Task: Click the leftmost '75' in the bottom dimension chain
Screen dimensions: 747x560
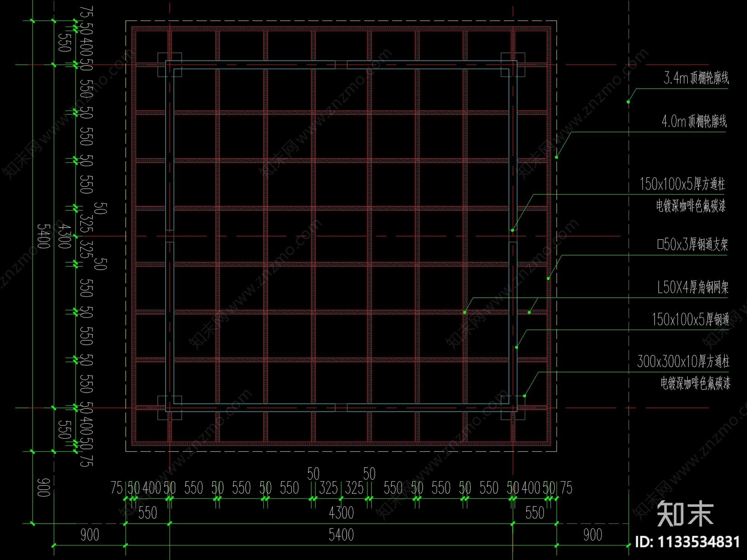Action: coord(117,488)
